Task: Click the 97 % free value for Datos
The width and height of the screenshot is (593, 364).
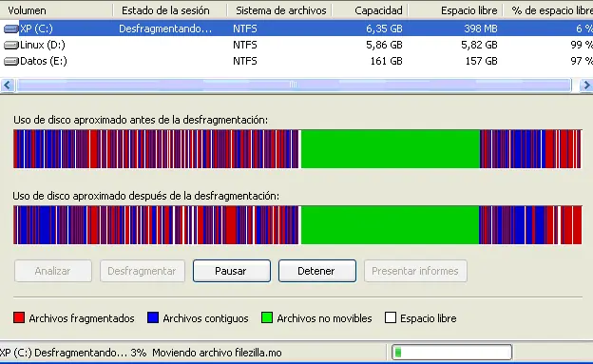Action: pos(582,61)
